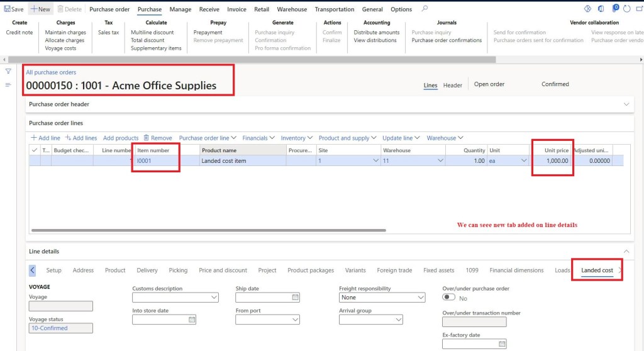
Task: Switch to Price and discount tab
Action: coord(223,270)
